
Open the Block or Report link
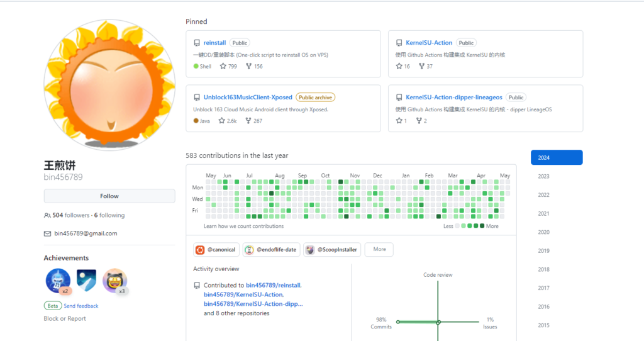(x=65, y=318)
